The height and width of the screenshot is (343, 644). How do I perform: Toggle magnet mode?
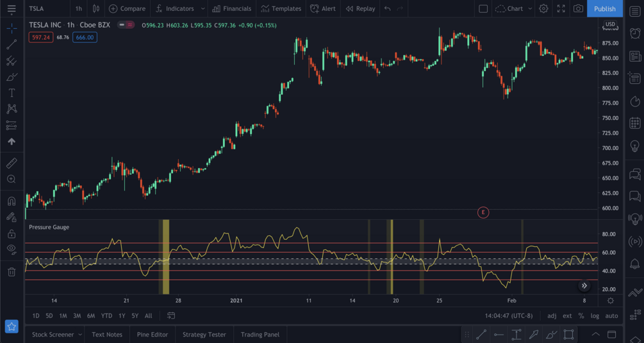[x=12, y=201]
